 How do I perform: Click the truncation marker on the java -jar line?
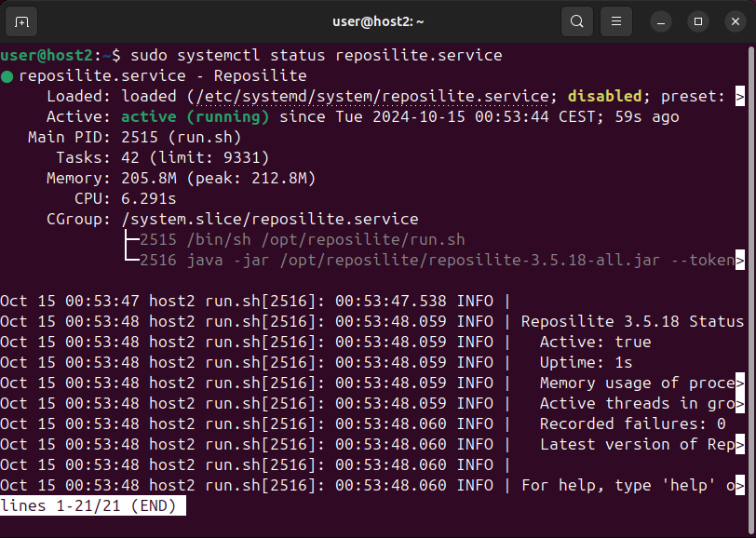[x=740, y=261]
